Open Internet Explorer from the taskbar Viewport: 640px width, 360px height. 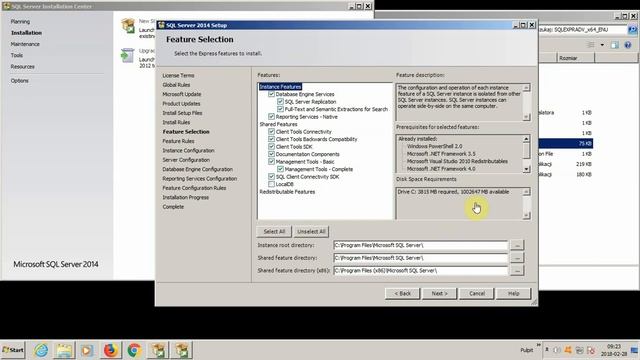[x=41, y=350]
